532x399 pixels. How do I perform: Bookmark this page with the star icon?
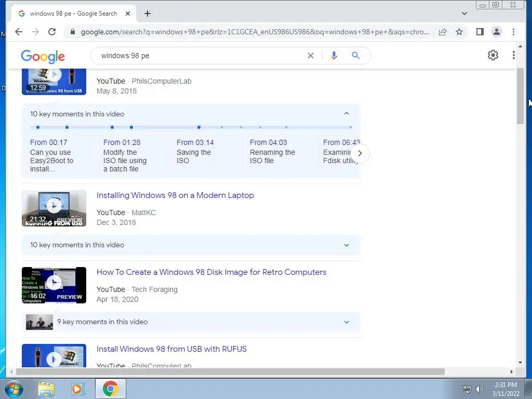tap(459, 32)
